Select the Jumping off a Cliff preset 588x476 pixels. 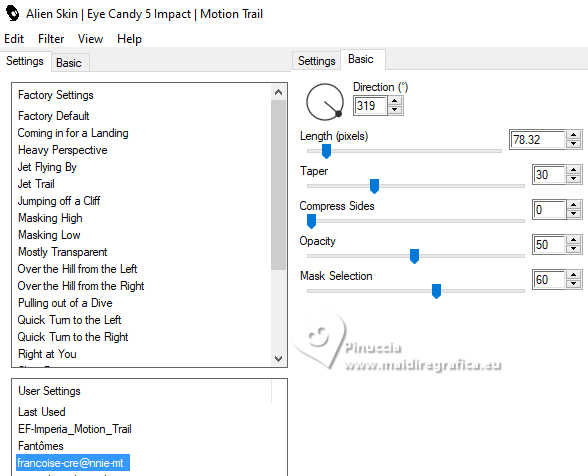[59, 201]
